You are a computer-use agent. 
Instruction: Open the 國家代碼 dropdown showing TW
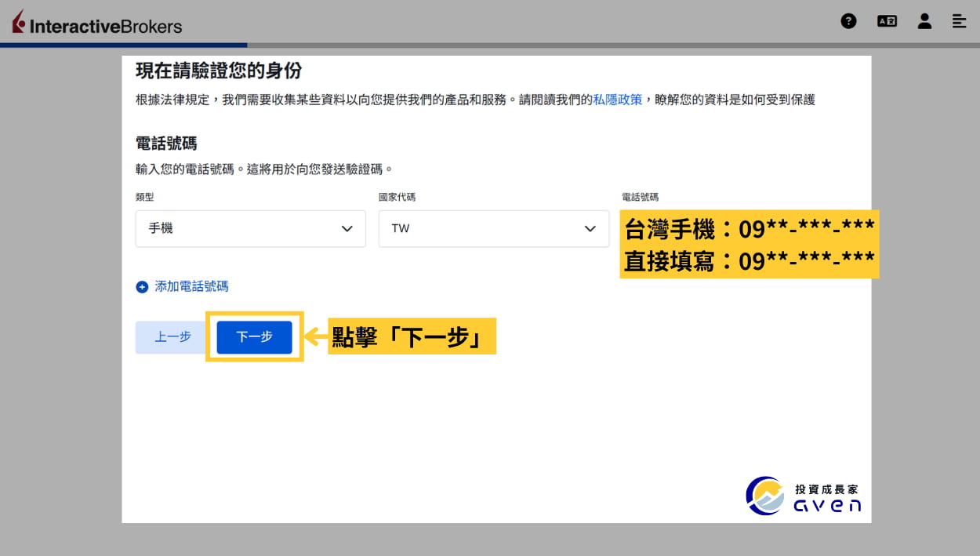click(494, 228)
